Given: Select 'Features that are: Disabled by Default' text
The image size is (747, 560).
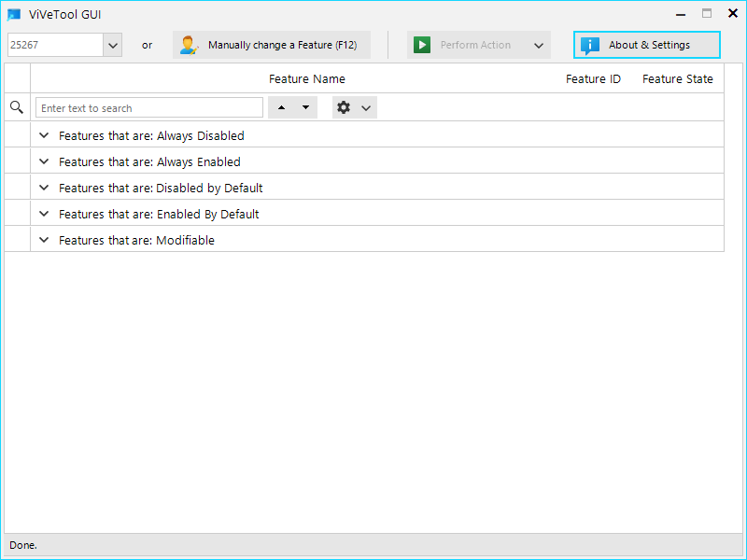Looking at the screenshot, I should [161, 189].
